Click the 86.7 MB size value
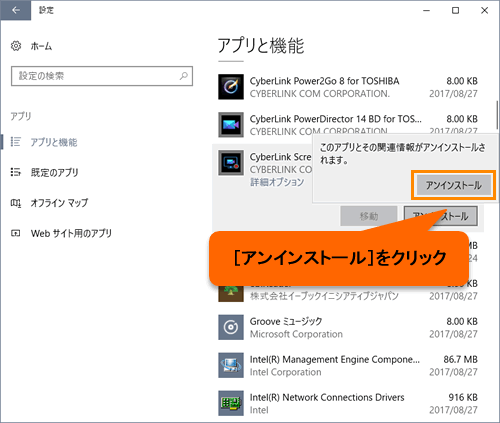This screenshot has height=423, width=500. pos(460,359)
